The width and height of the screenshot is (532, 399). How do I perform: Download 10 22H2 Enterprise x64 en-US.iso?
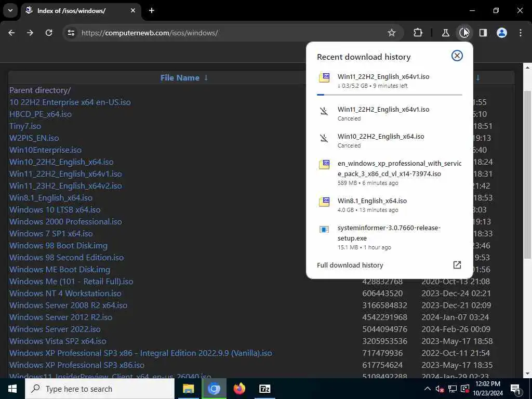click(x=70, y=102)
